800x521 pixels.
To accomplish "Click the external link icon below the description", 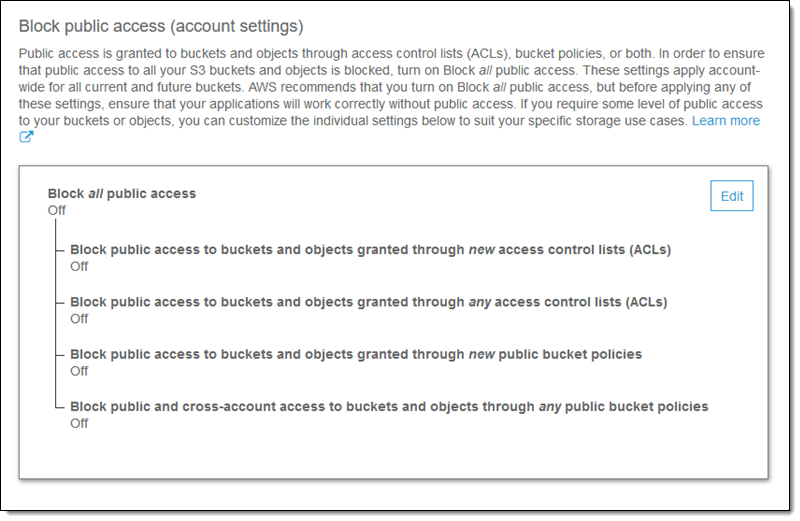I will [27, 138].
